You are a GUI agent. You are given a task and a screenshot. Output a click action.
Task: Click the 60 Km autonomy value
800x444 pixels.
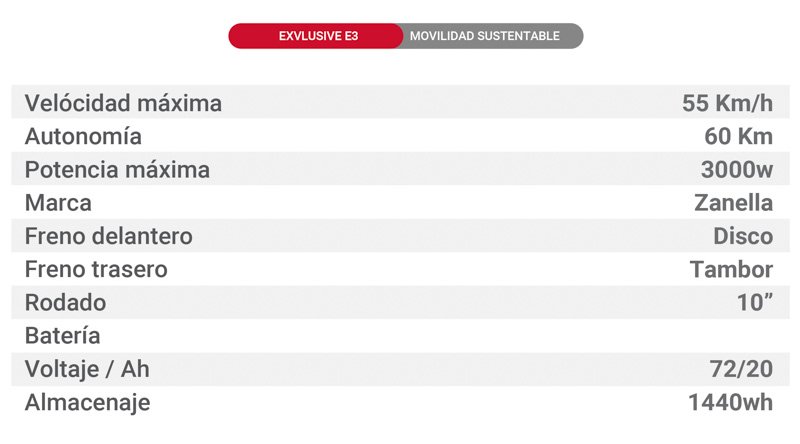tap(738, 136)
